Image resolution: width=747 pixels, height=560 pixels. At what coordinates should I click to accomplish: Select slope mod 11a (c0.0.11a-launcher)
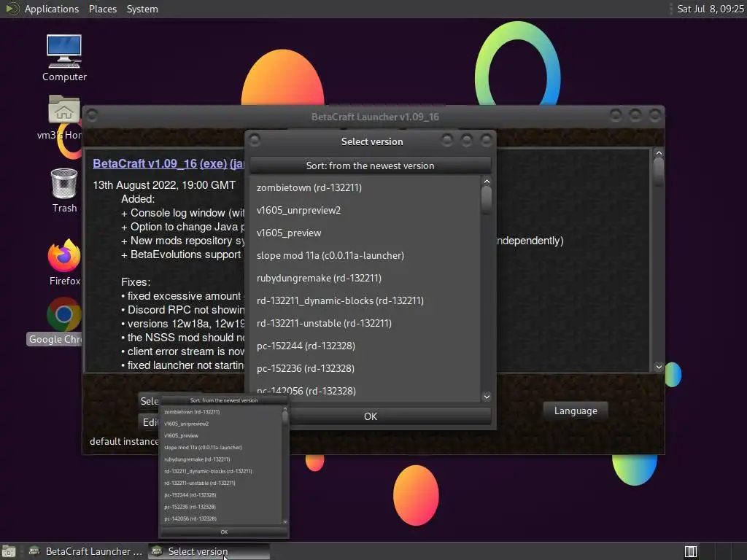tap(365, 255)
